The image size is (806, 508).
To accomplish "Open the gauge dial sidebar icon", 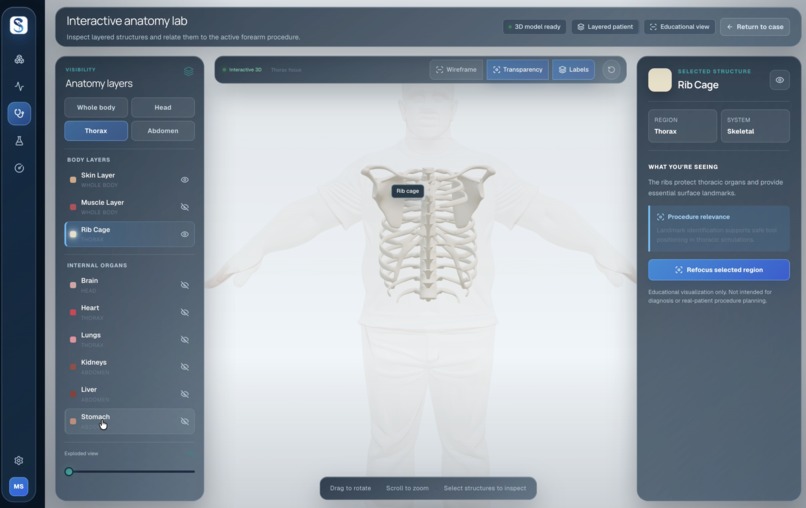I will point(19,168).
